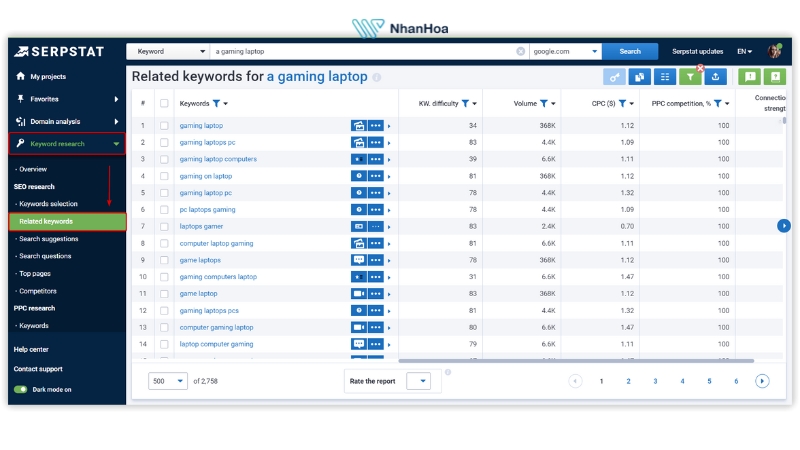
Task: Click the green filter funnel button
Action: [x=690, y=77]
